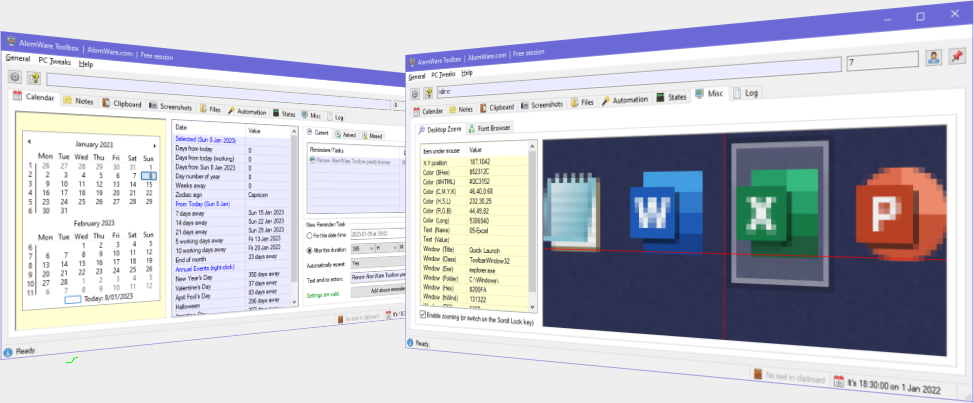
Task: Open PC Tweaks menu in left window
Action: point(55,61)
